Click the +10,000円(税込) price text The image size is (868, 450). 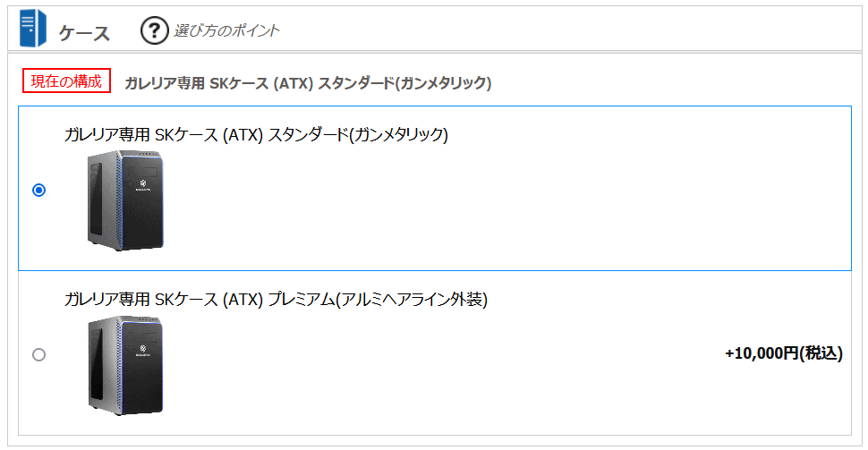tap(784, 353)
